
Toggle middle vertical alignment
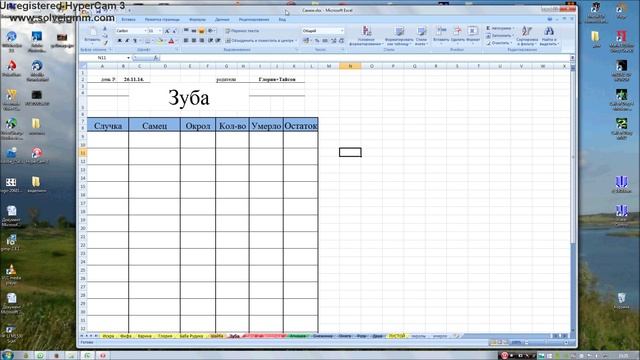(194, 31)
